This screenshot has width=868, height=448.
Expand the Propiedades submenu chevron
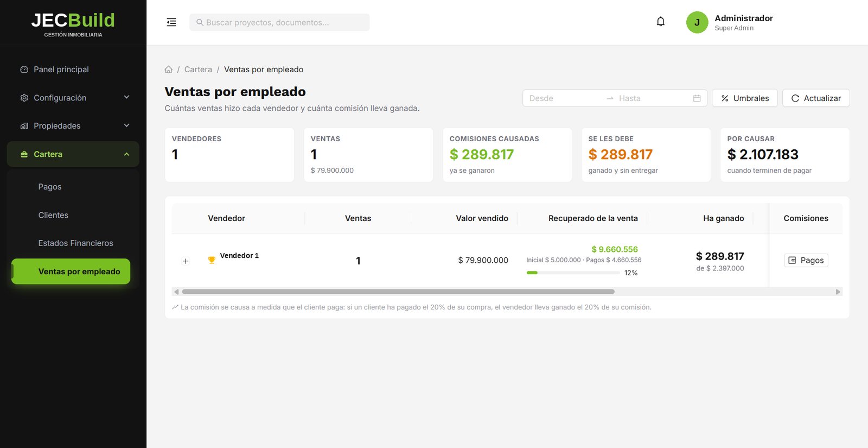point(126,125)
